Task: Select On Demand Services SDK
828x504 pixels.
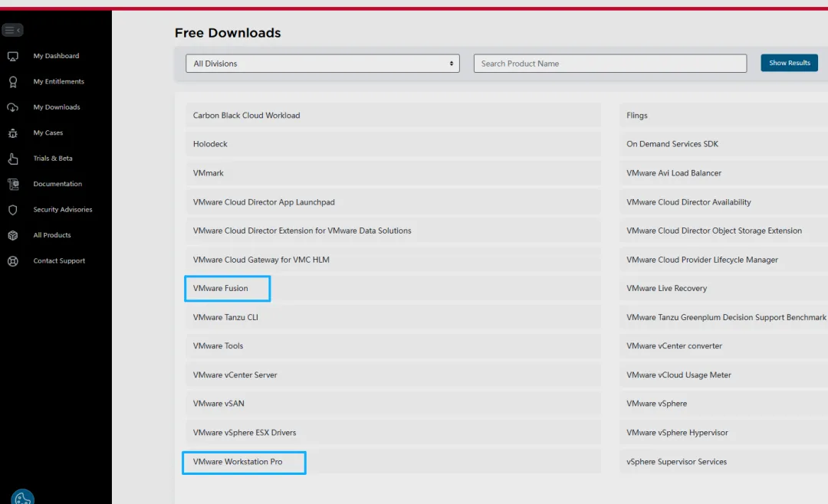Action: [724, 144]
